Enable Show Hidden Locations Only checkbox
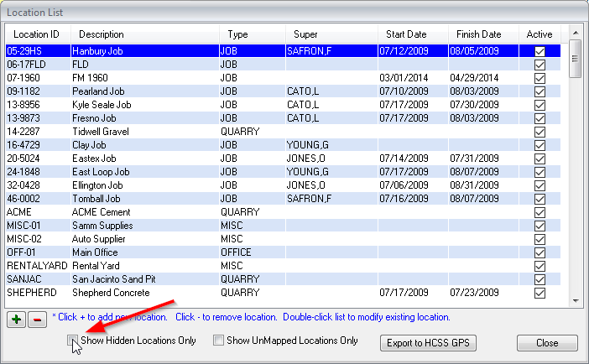Viewport: 589px width, 364px height. point(74,341)
